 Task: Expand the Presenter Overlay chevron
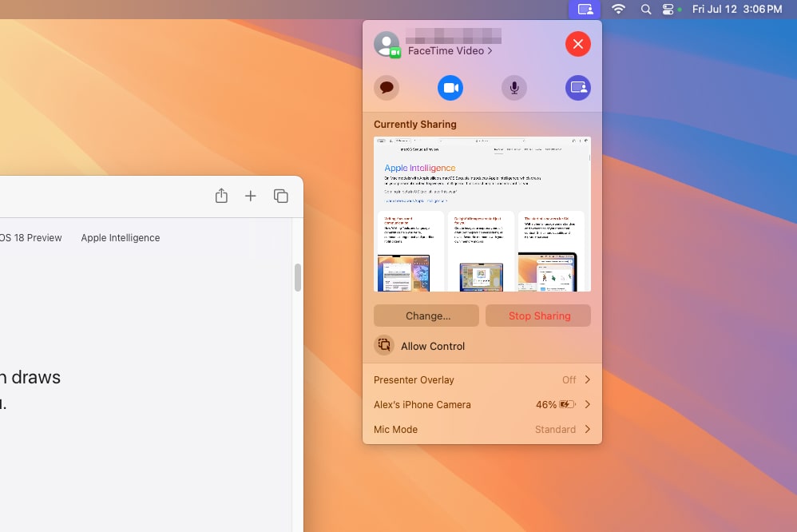point(588,379)
